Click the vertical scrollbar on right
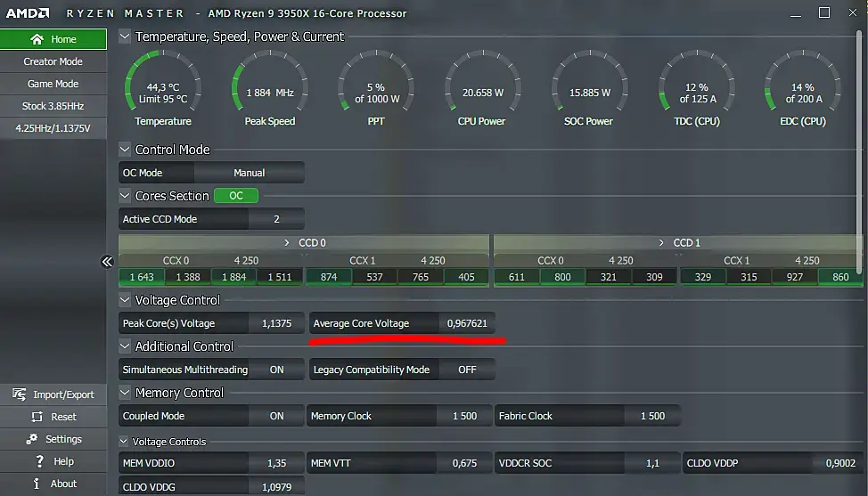This screenshot has height=496, width=868. click(x=859, y=152)
